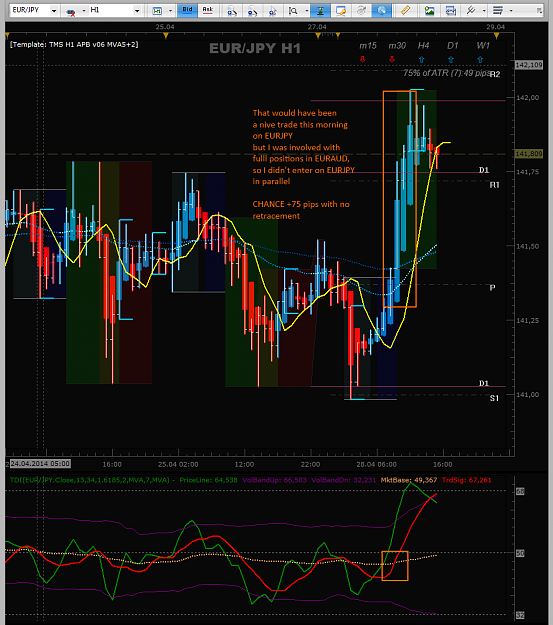553x625 pixels.
Task: Toggle the vertical auto-scale icon
Action: click(x=320, y=10)
